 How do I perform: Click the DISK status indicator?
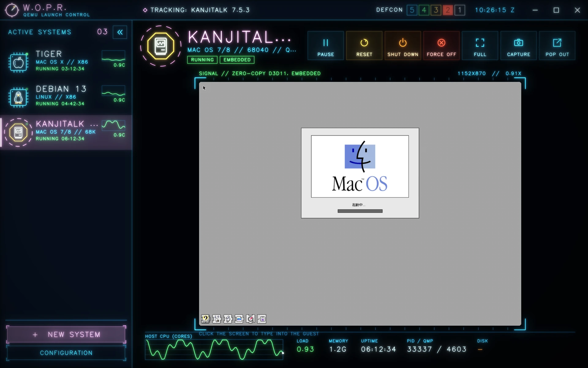pos(480,349)
